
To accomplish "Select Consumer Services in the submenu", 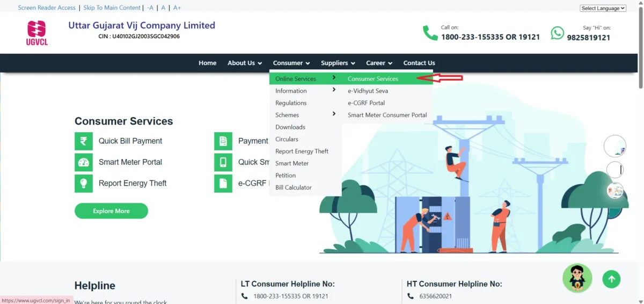I will tap(373, 79).
